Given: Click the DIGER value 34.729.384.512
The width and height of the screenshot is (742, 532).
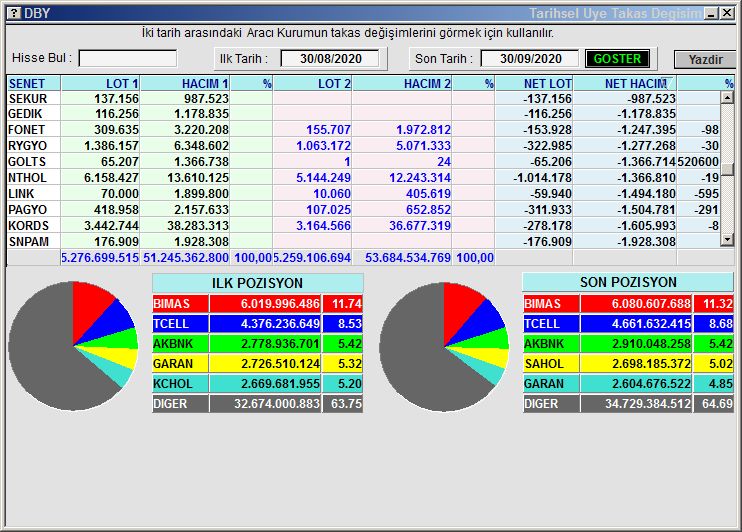Looking at the screenshot, I should (648, 404).
